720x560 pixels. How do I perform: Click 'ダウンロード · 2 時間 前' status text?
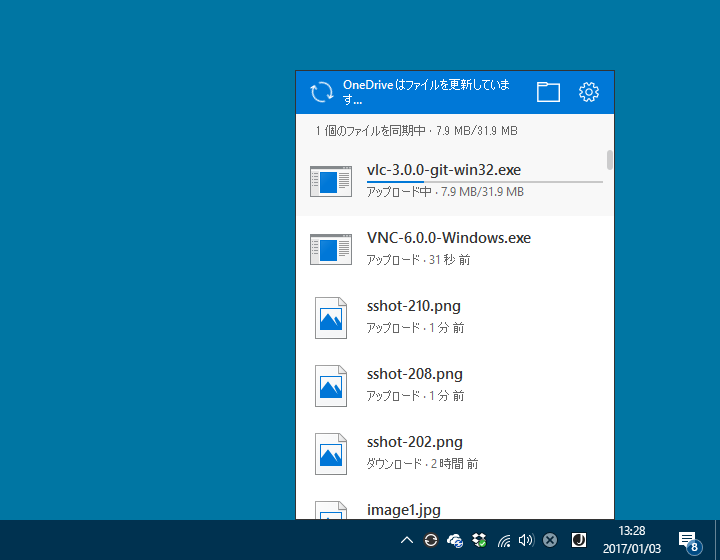422,464
